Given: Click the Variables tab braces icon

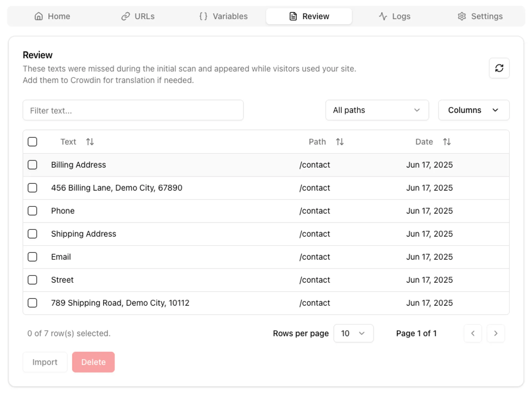Looking at the screenshot, I should pos(203,16).
